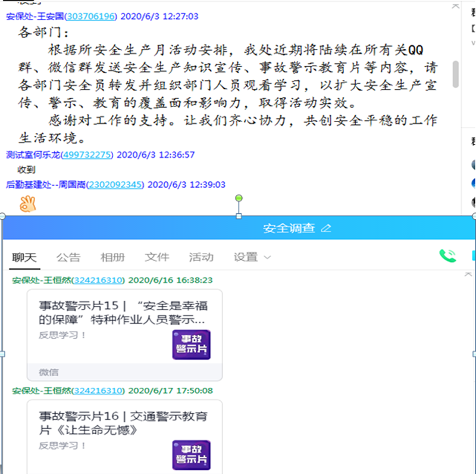Switch to the 聊天 tab

(x=24, y=257)
